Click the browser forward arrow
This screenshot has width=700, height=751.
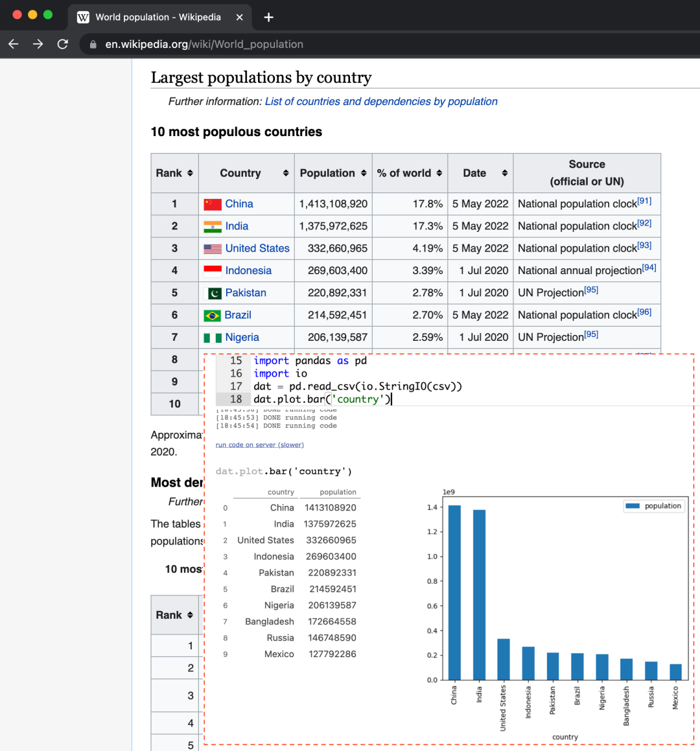click(38, 44)
